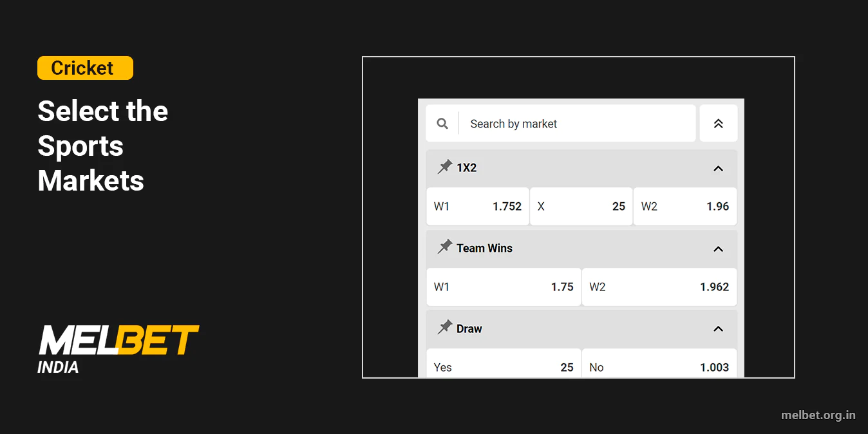Image resolution: width=868 pixels, height=434 pixels.
Task: Click the double-chevron collapse-all icon
Action: pos(719,123)
